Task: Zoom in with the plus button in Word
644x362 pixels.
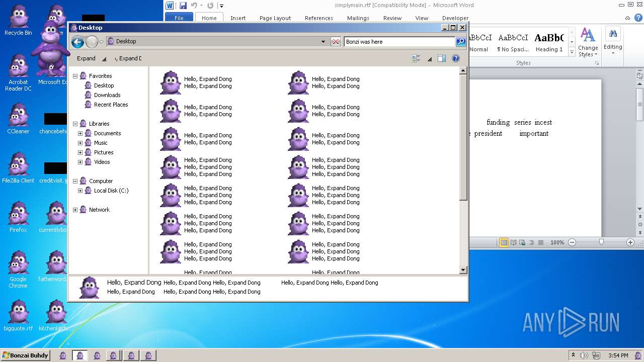Action: [x=630, y=242]
